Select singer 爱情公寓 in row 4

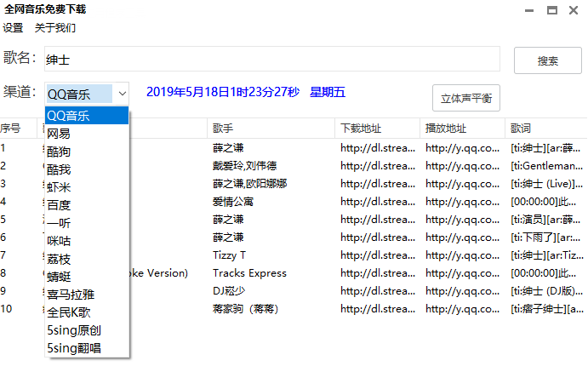pyautogui.click(x=233, y=202)
